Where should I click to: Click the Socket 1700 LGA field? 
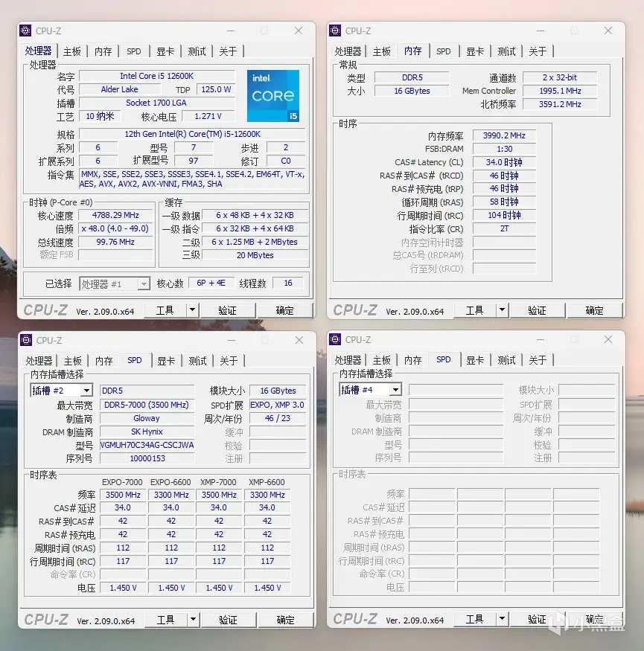pos(156,103)
